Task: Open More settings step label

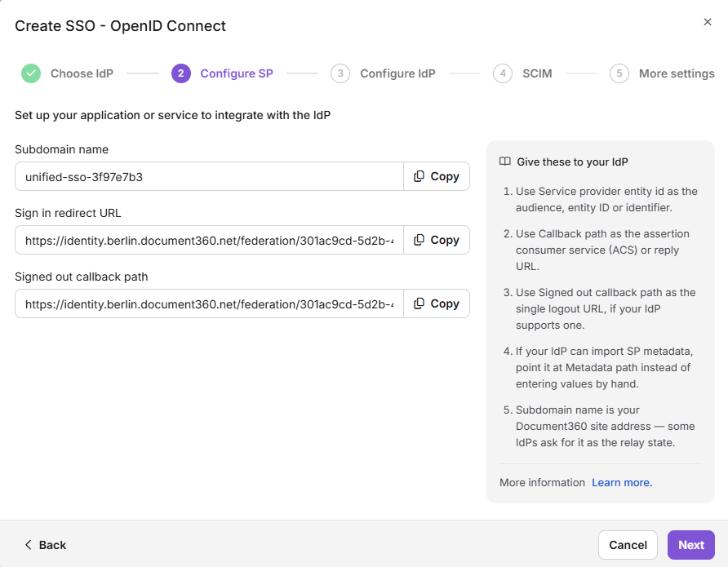Action: (677, 73)
